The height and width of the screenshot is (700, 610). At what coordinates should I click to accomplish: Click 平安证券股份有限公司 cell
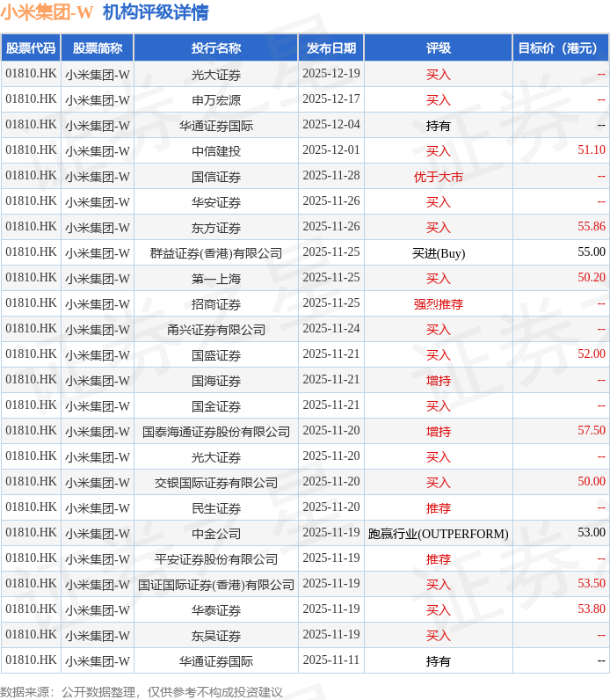(x=216, y=559)
